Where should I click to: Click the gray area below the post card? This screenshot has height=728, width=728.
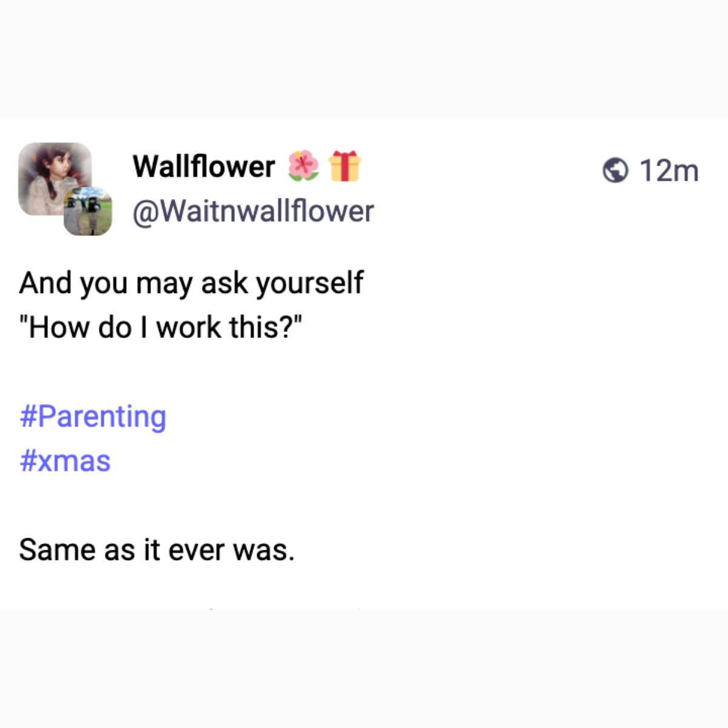[x=364, y=667]
